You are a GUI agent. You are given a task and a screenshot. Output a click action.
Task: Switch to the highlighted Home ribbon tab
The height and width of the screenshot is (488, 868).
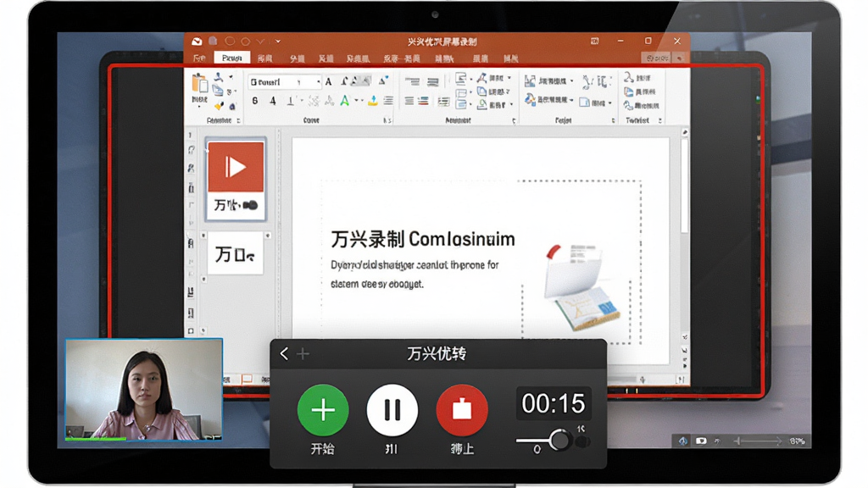(232, 58)
